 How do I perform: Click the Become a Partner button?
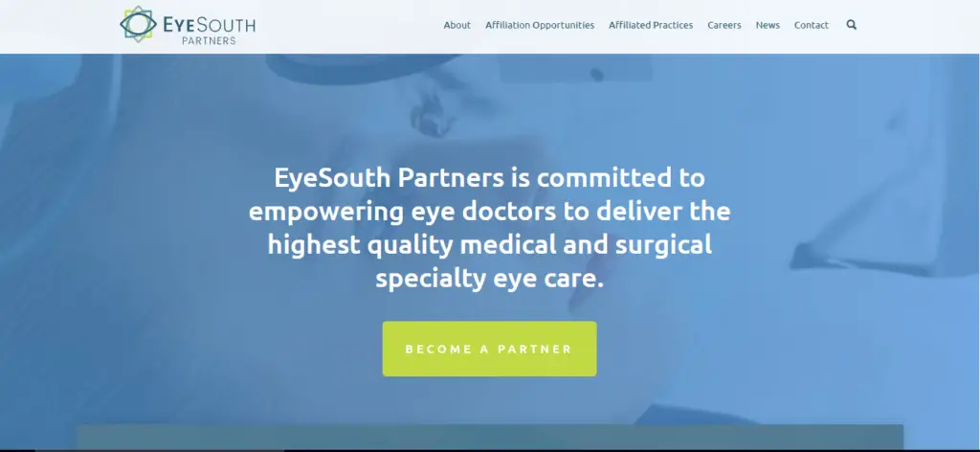(x=489, y=349)
